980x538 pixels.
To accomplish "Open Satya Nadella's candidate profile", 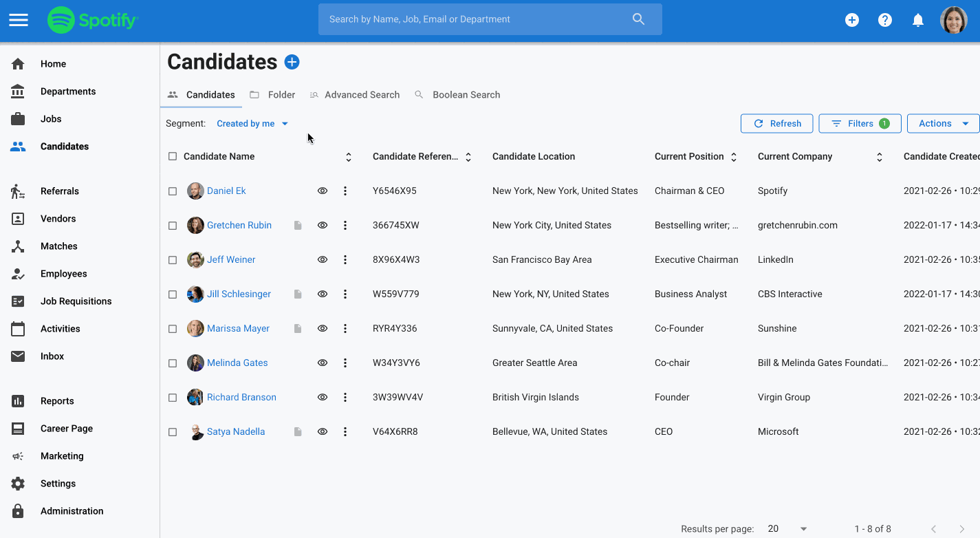I will coord(236,432).
